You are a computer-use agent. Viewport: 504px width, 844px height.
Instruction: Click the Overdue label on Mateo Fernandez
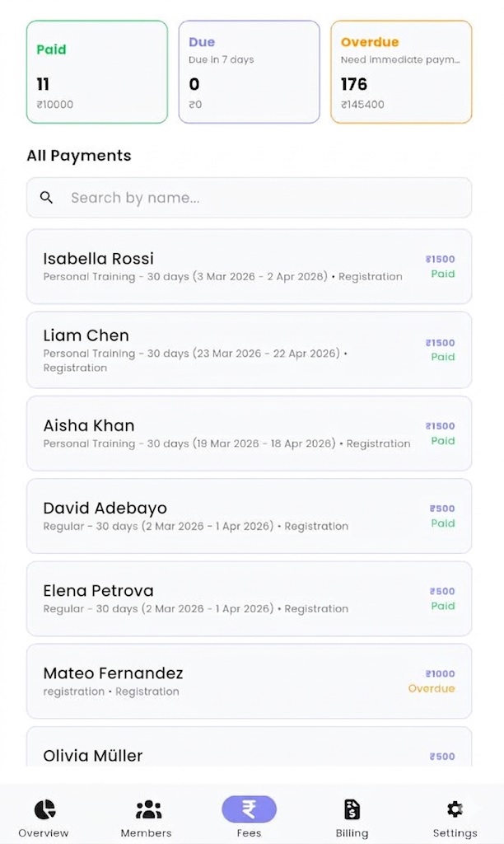pyautogui.click(x=432, y=688)
